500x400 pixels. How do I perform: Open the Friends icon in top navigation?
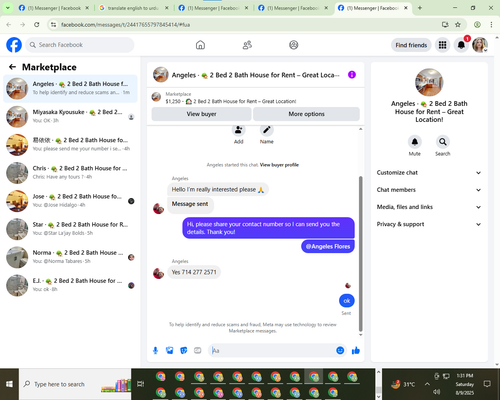point(247,45)
